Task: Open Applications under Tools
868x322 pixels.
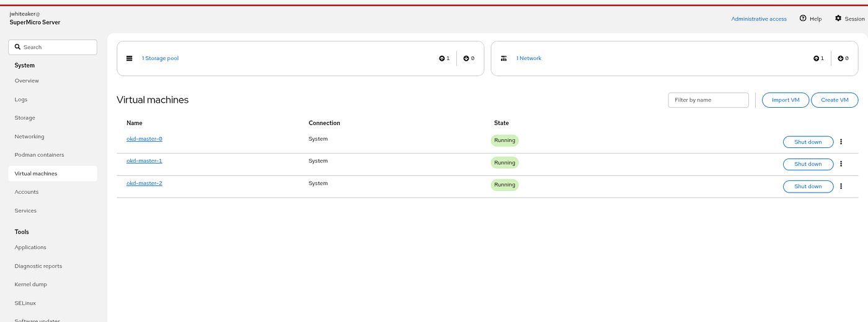Action: (x=53, y=247)
